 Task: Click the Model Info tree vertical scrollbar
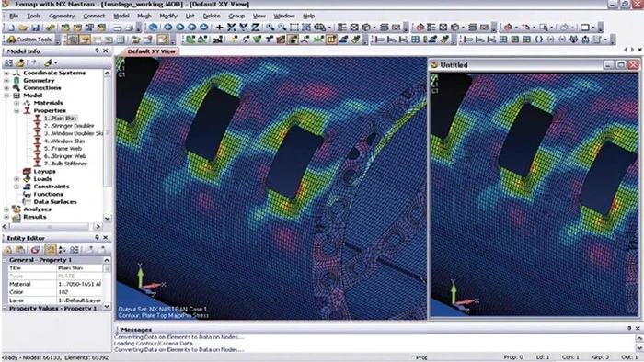point(108,145)
